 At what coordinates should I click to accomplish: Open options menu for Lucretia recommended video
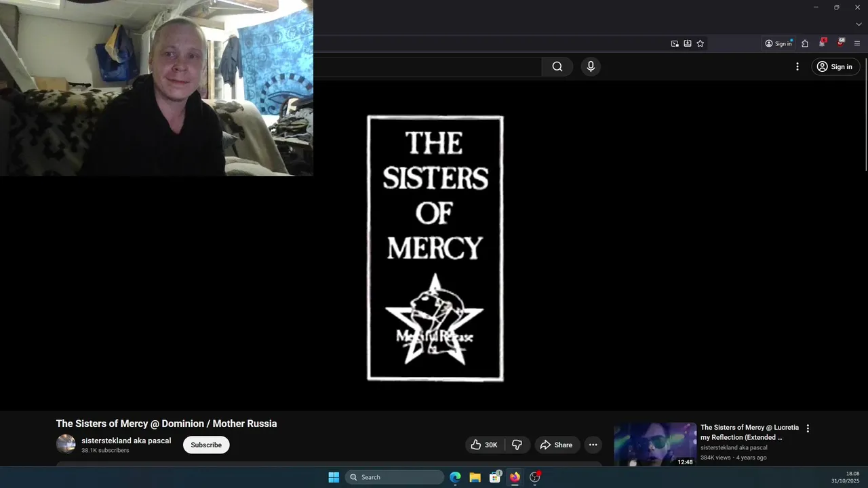808,428
